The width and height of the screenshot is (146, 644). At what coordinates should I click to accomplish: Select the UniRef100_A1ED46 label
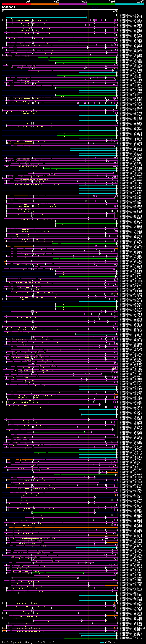pos(131,244)
